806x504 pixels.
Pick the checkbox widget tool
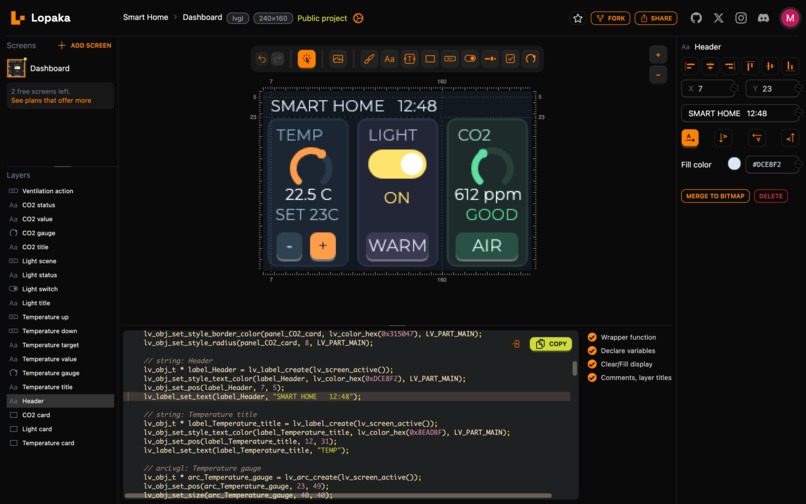[x=510, y=59]
